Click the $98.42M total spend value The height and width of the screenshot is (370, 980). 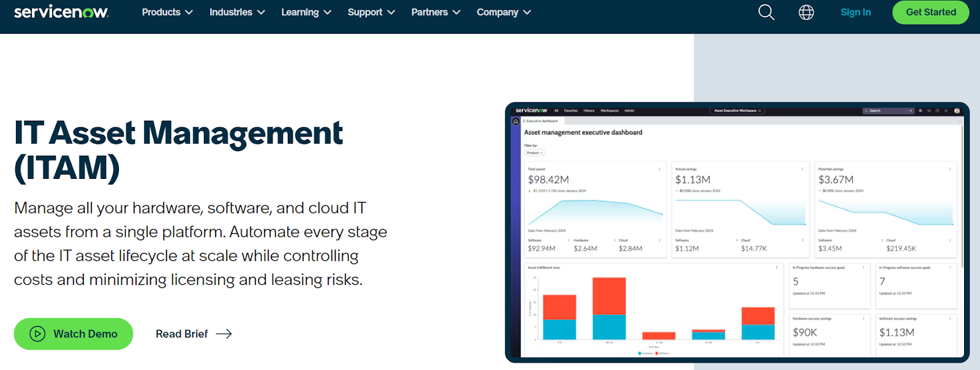548,179
